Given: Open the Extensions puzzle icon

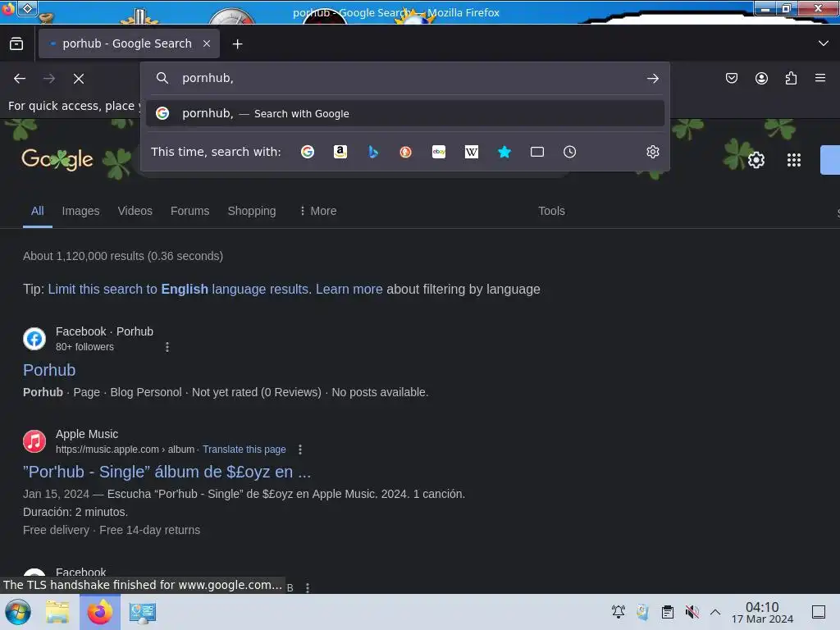Looking at the screenshot, I should pos(791,78).
